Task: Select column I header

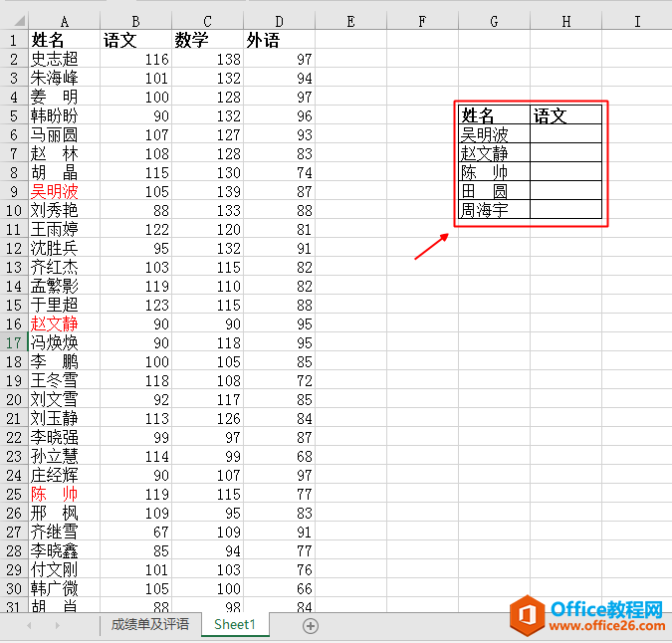Action: point(637,21)
